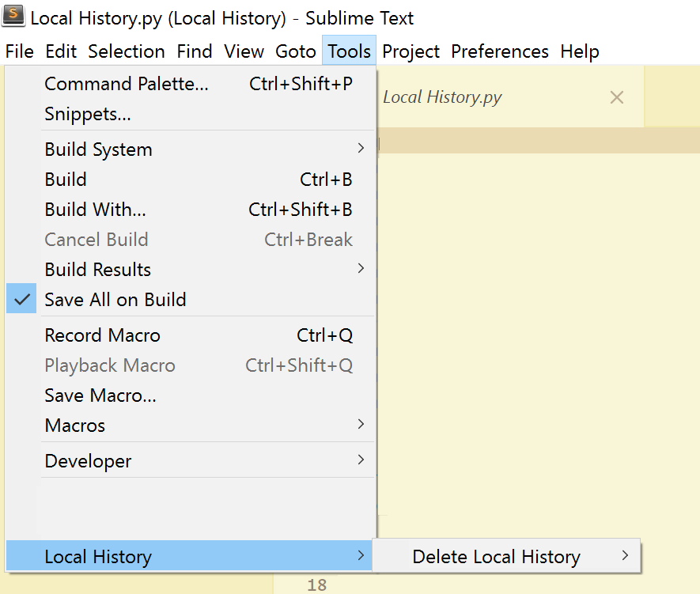Click line number 18 in the gutter
This screenshot has width=700, height=594.
click(x=316, y=585)
